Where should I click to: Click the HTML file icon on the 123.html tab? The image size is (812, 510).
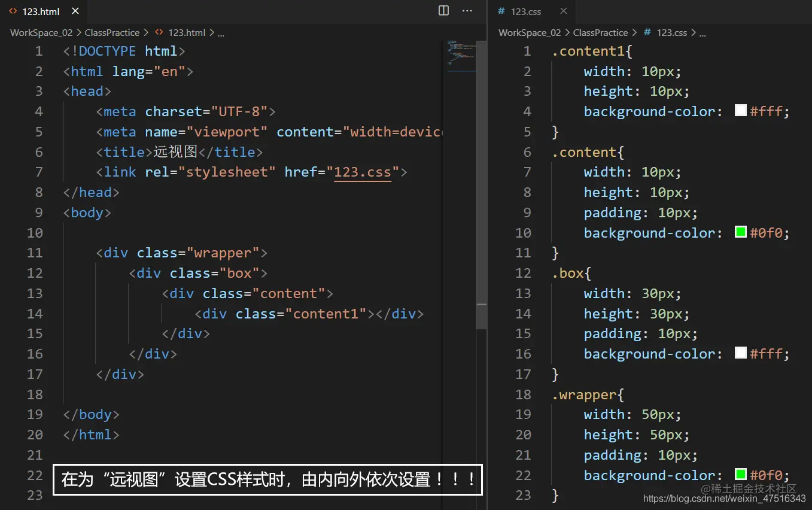[13, 11]
